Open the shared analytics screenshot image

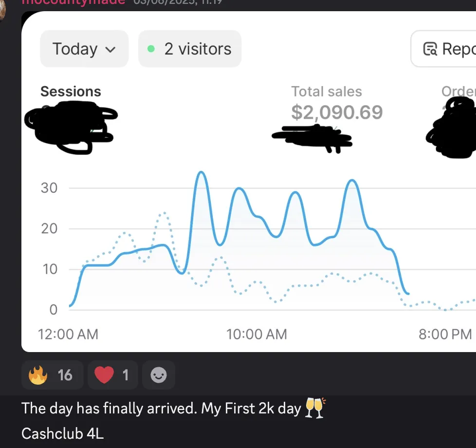tap(249, 182)
